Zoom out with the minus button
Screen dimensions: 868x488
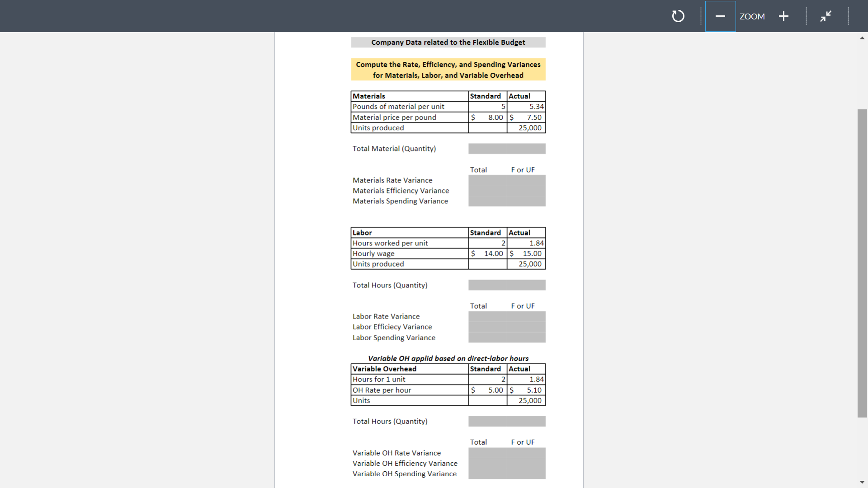[720, 16]
